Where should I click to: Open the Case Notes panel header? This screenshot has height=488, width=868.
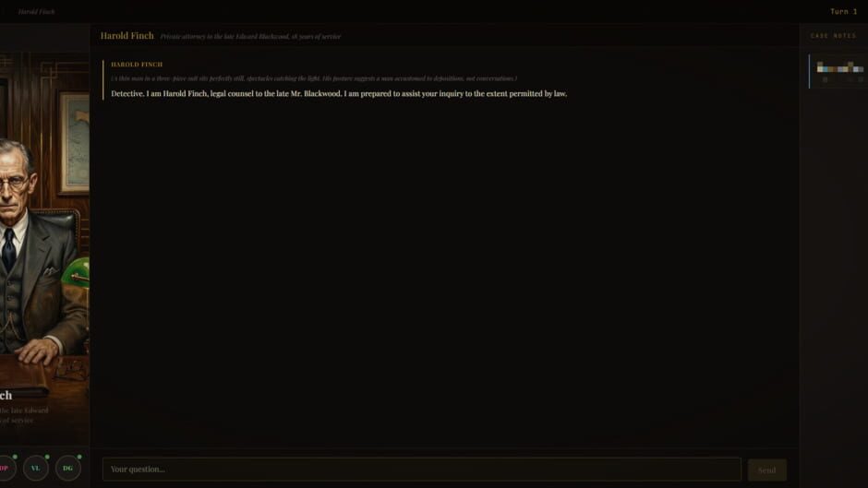pos(833,36)
